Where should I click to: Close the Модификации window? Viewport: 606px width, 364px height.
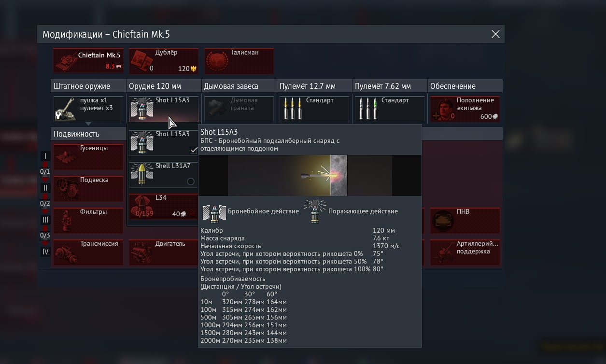(495, 34)
